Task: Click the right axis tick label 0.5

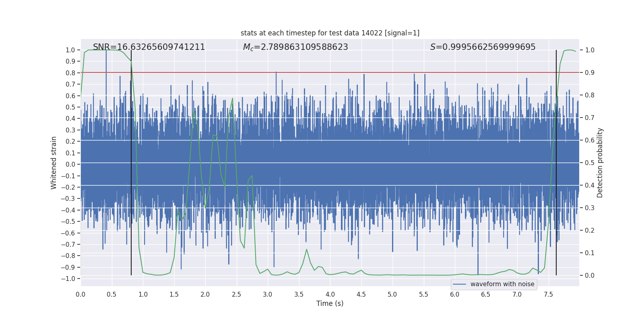Action: 590,163
